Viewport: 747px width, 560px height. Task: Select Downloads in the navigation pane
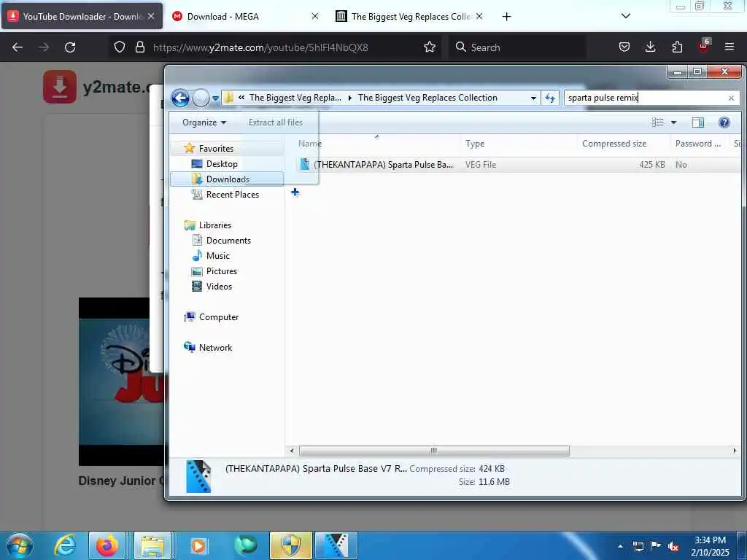[228, 179]
